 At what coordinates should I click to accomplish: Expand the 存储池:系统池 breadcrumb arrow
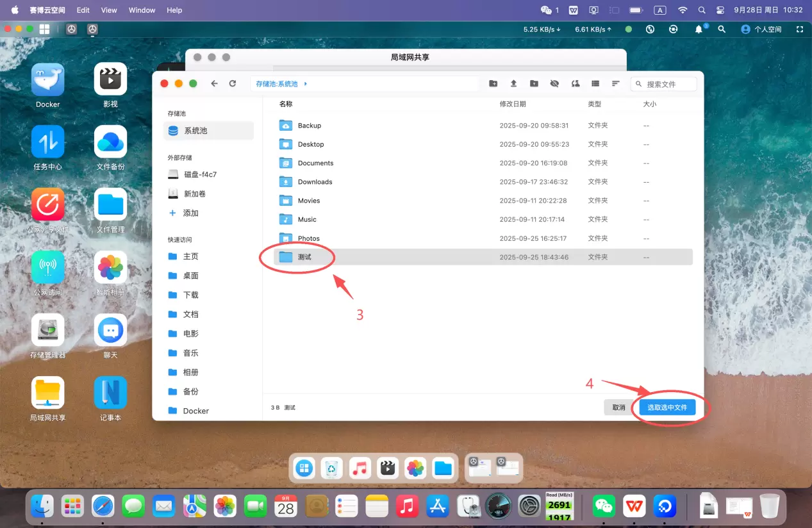pos(306,84)
